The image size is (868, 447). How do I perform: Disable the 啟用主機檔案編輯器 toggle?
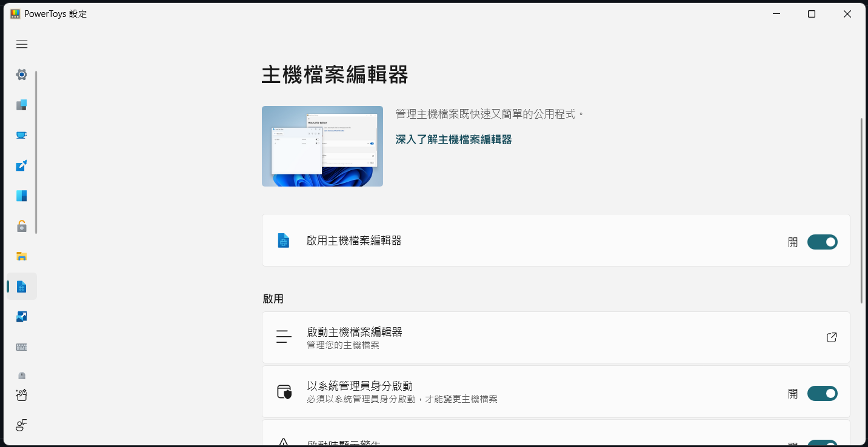pos(822,242)
